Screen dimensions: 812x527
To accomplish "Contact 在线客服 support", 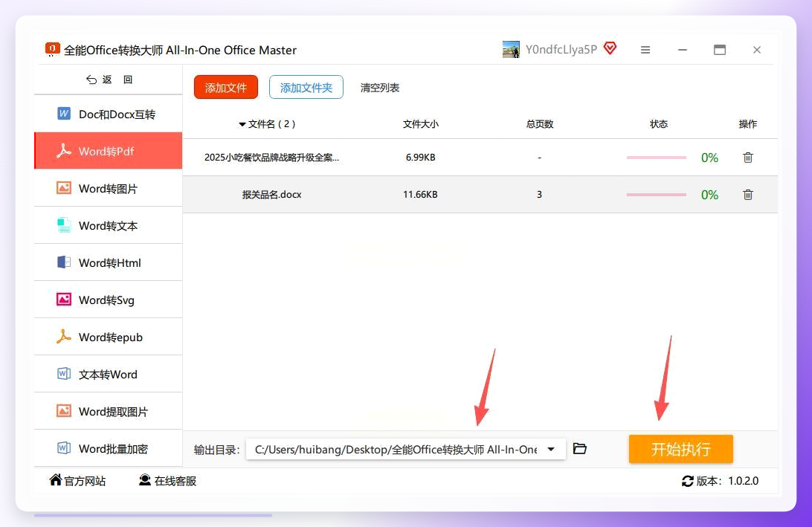I will pos(167,481).
